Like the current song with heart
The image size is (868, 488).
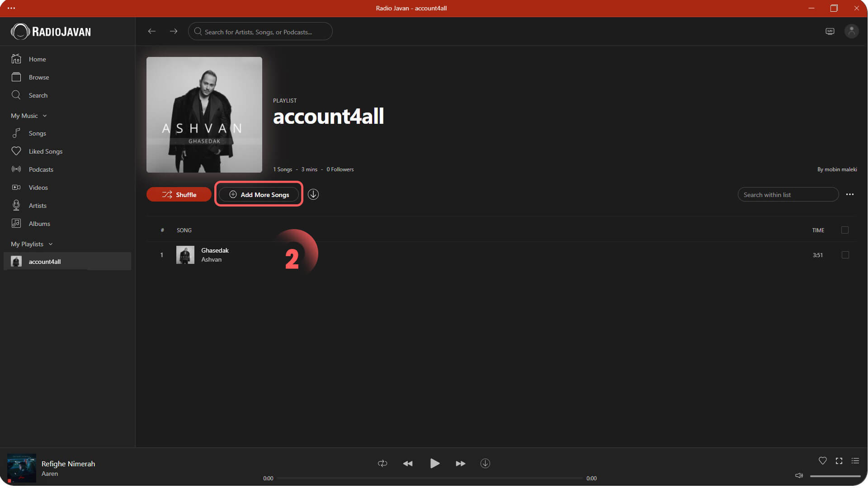coord(823,461)
